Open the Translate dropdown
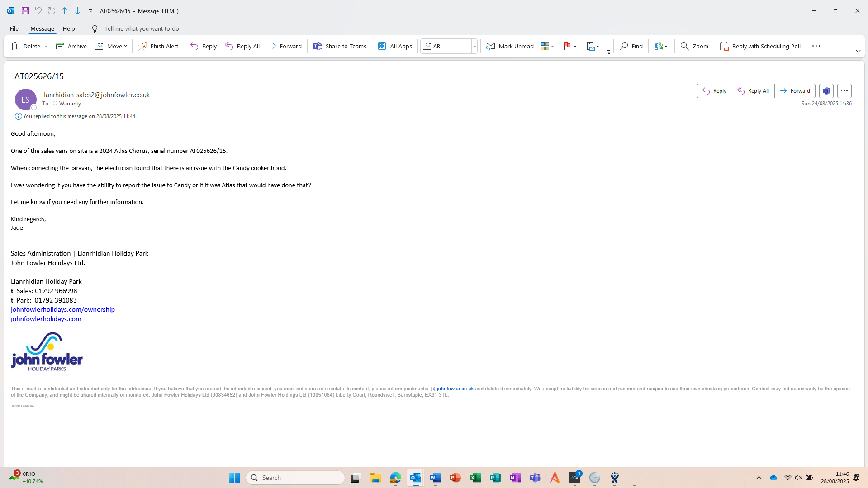This screenshot has width=868, height=488. 661,46
